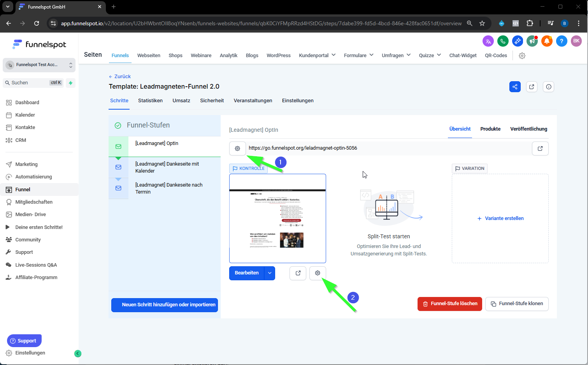Open Webseiten in top navigation
Viewport: 588px width, 365px height.
pos(149,56)
